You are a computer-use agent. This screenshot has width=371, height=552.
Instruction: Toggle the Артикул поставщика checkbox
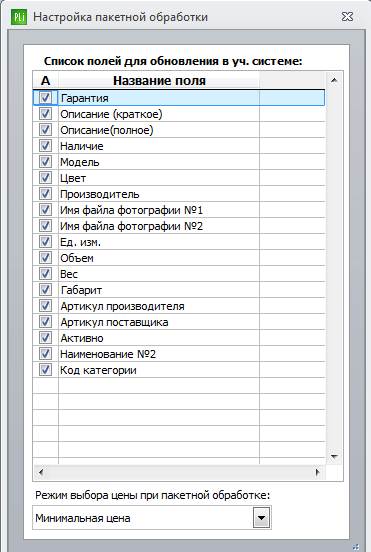point(45,322)
